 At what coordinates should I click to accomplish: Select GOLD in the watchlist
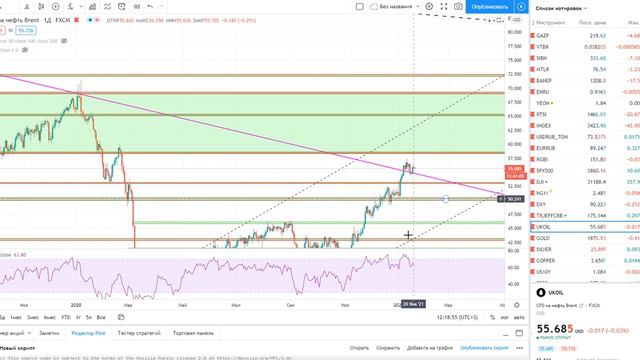coord(585,238)
